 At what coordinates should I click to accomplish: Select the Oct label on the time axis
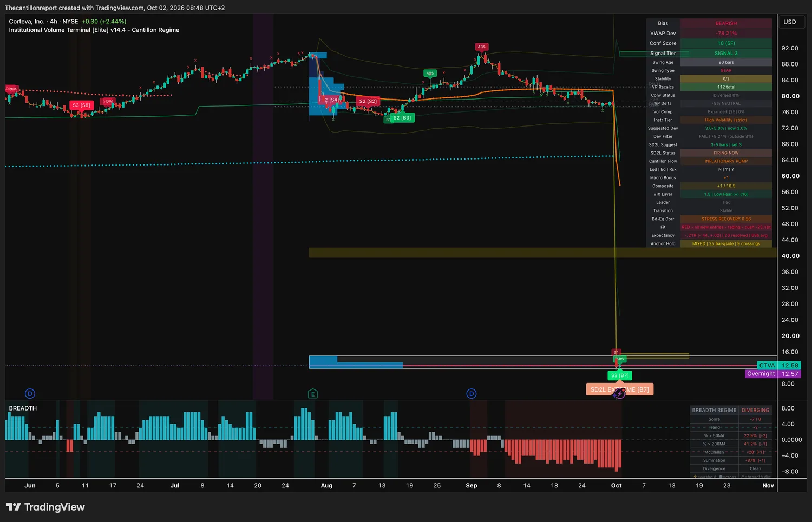pyautogui.click(x=616, y=486)
